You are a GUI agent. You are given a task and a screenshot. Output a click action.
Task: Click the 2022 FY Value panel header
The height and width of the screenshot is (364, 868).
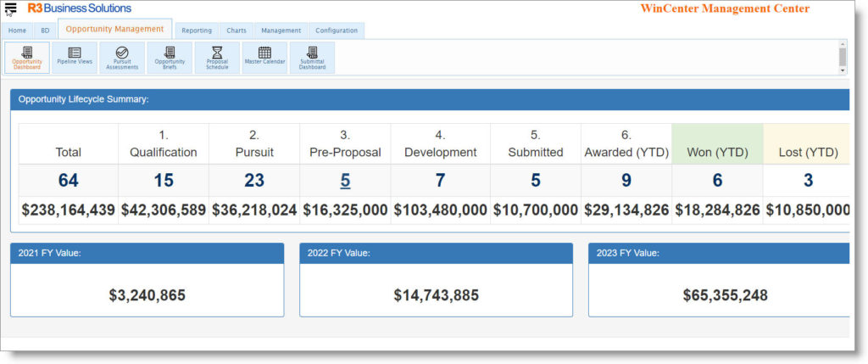(x=437, y=253)
